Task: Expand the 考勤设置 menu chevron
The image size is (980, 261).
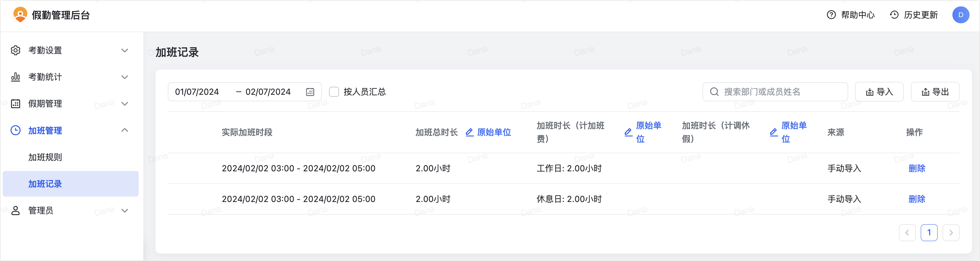Action: coord(125,50)
